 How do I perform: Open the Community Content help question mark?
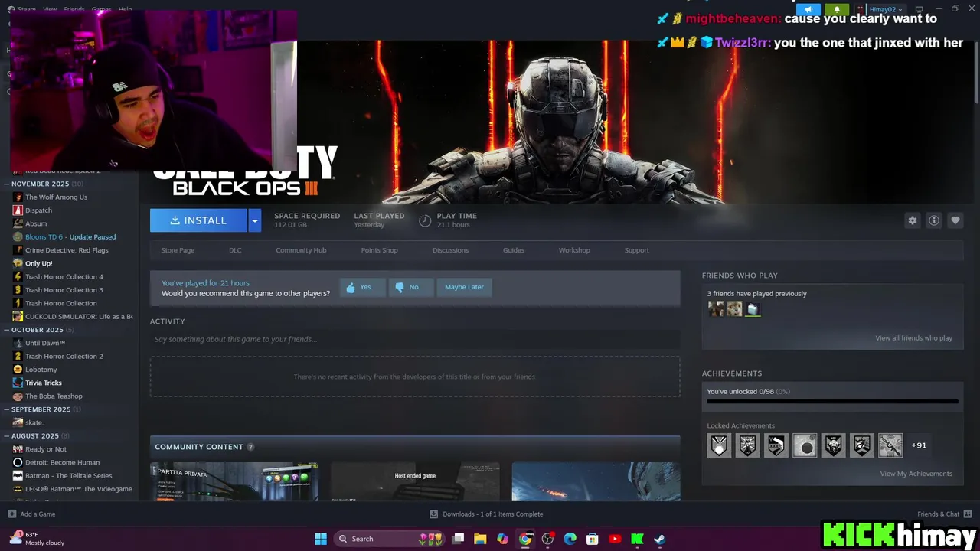tap(250, 447)
